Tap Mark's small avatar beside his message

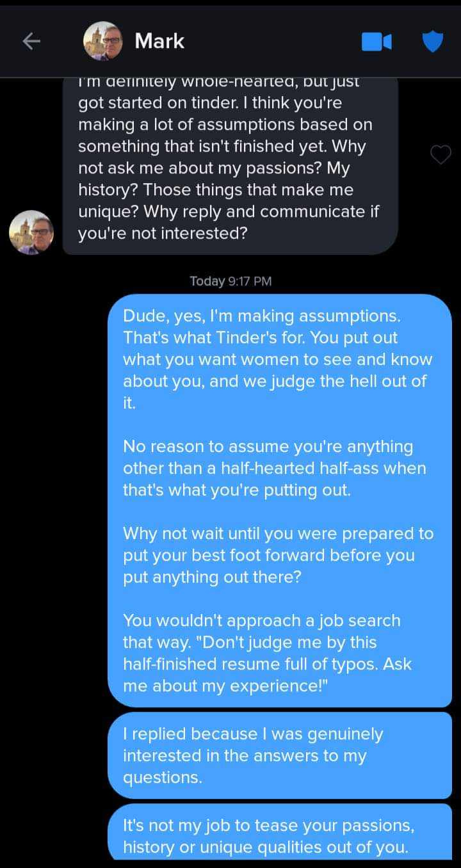point(31,232)
